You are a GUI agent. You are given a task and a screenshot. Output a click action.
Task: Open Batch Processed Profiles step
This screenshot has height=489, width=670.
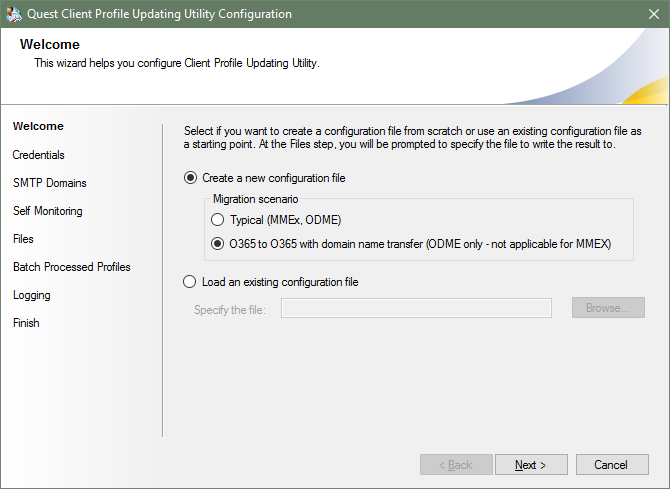coord(72,267)
